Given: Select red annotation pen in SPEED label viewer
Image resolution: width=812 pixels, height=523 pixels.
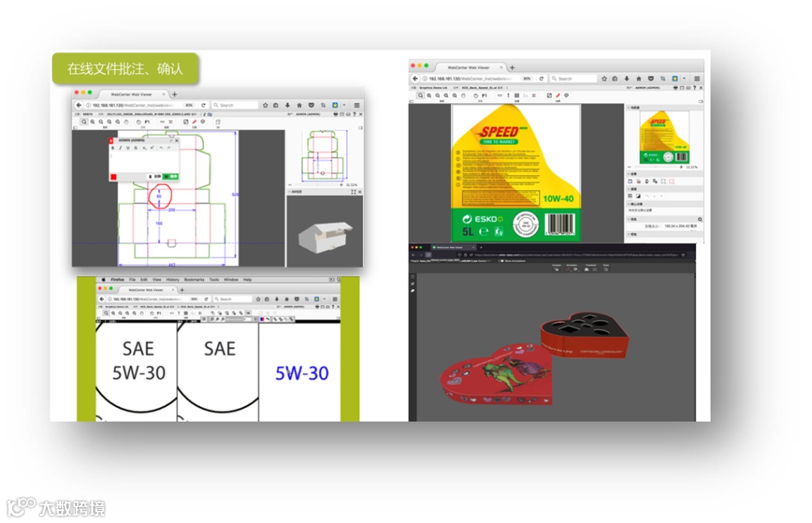Looking at the screenshot, I should point(558,95).
